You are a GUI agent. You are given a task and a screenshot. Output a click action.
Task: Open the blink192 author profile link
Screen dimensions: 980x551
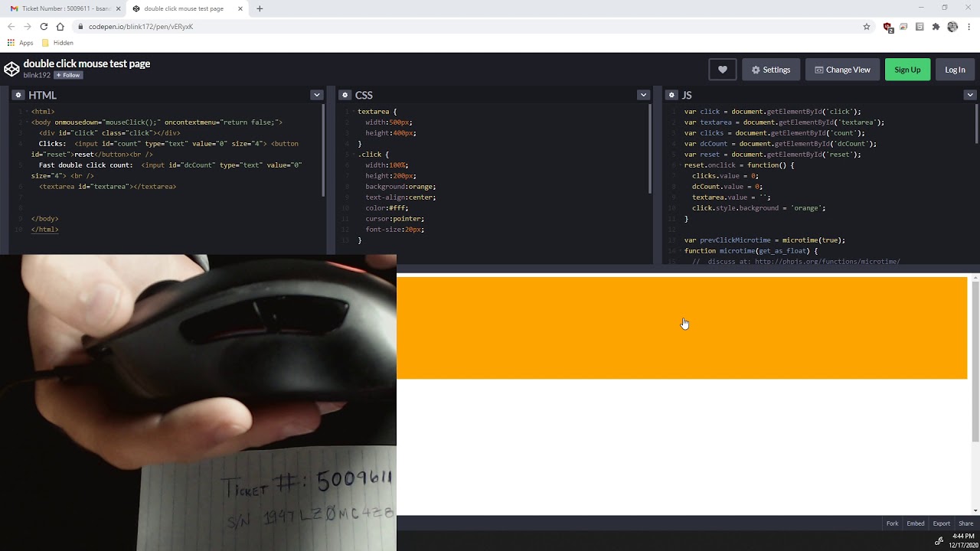tap(37, 75)
